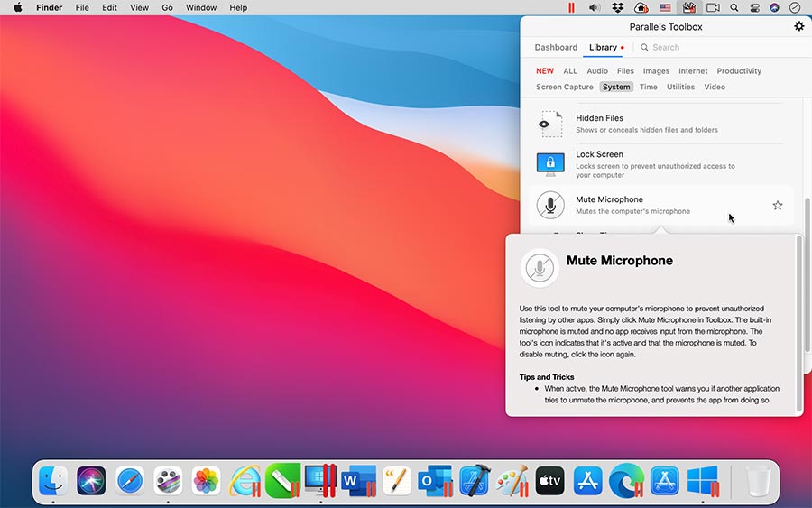The height and width of the screenshot is (508, 812).
Task: Open the Parallels Toolbox settings gear
Action: [x=798, y=26]
